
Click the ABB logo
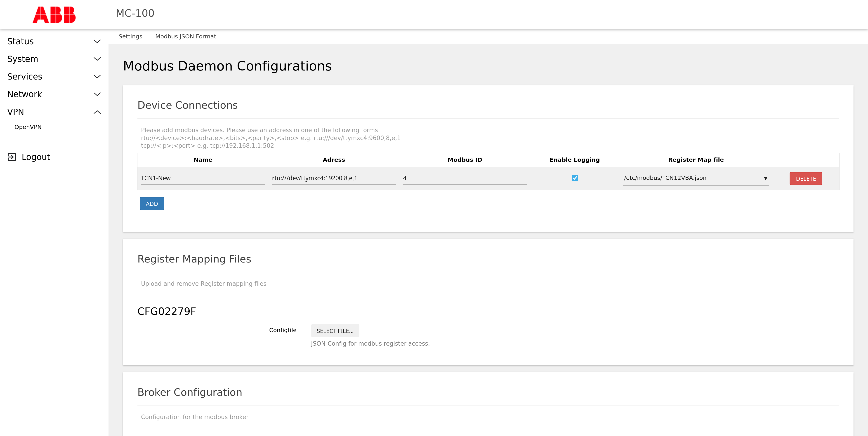[x=54, y=14]
